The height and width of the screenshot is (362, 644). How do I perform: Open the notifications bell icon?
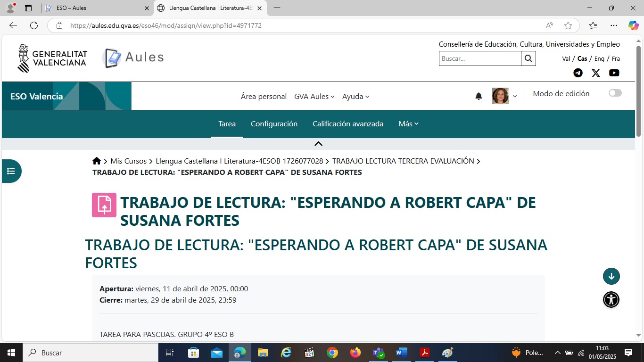[479, 96]
